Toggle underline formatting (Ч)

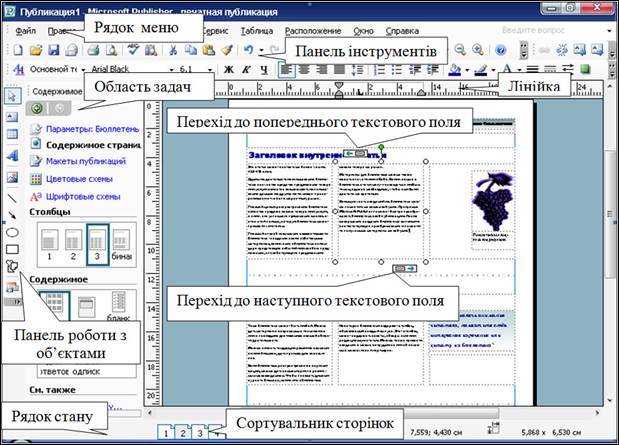pyautogui.click(x=262, y=70)
